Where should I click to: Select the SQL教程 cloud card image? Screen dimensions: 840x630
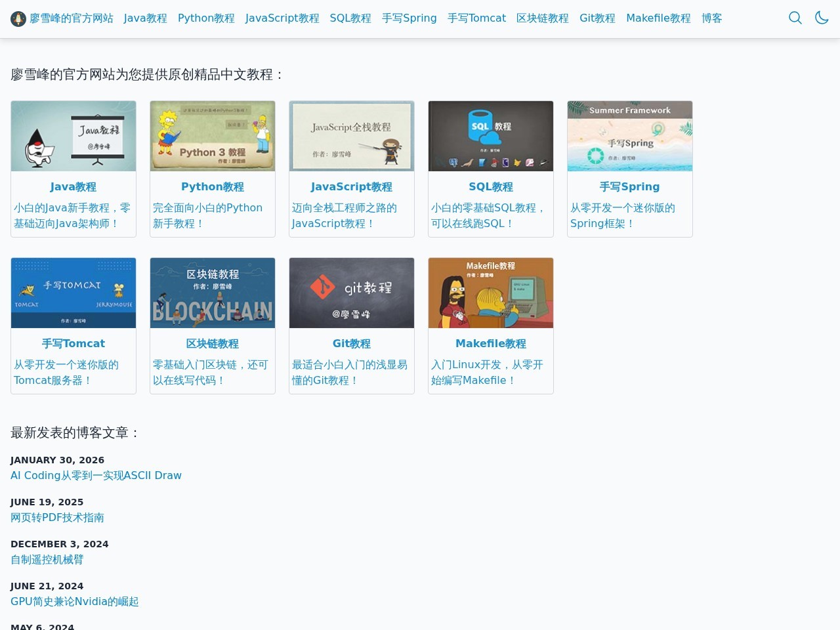point(491,136)
